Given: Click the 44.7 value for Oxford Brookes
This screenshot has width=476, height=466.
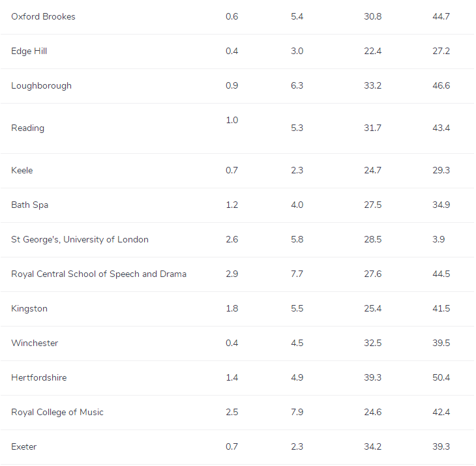Looking at the screenshot, I should click(x=441, y=16).
